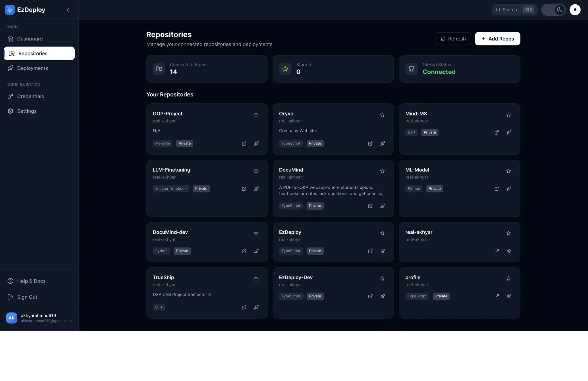Screen dimensions: 588x381
Task: Click Sign Out
Action: coord(39,297)
